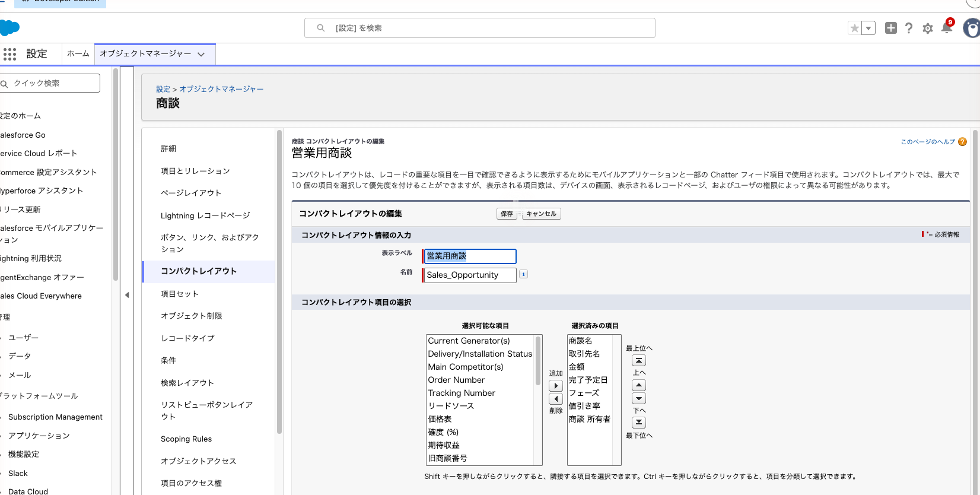The height and width of the screenshot is (495, 980).
Task: Click the 名前 field with Sales_Opportunity
Action: point(469,275)
